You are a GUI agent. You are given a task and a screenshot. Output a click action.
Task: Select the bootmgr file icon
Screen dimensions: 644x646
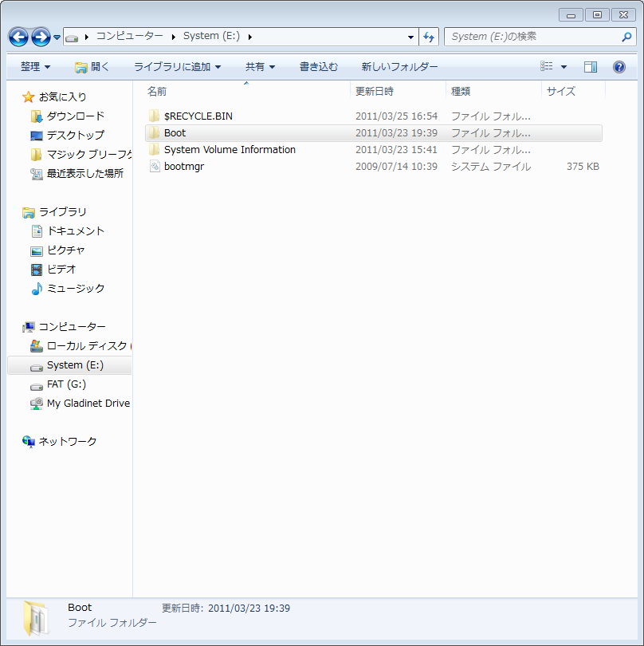tap(155, 166)
